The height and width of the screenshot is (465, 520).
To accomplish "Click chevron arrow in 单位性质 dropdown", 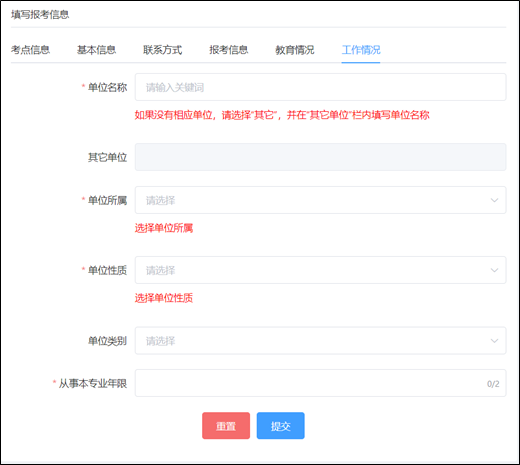I will [494, 270].
